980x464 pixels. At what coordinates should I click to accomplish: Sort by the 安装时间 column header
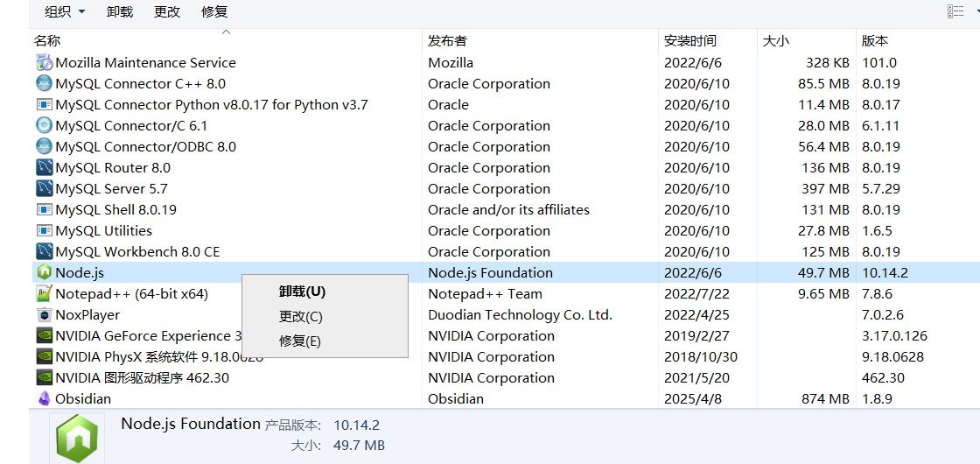(690, 41)
